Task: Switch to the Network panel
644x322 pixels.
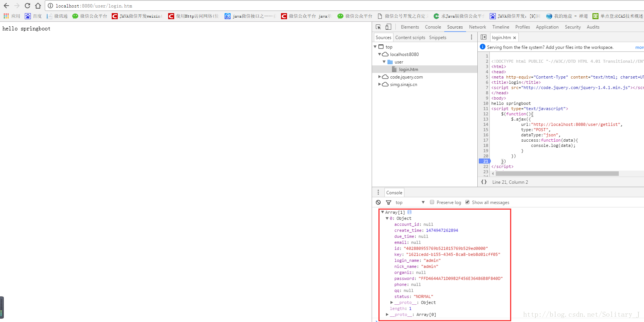Action: 477,27
